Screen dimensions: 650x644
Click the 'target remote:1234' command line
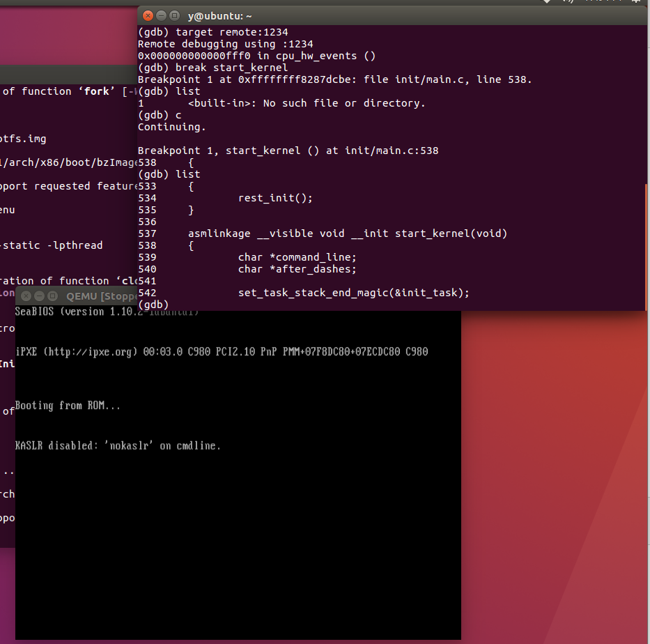212,32
